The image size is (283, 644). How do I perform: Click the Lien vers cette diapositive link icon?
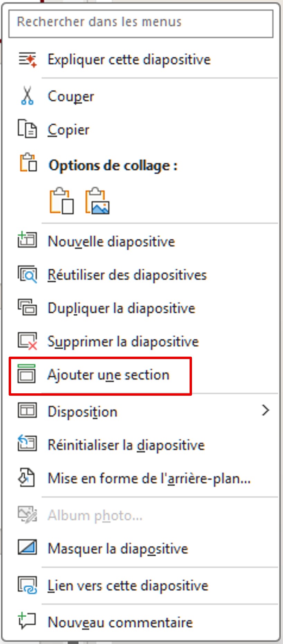coord(27,585)
